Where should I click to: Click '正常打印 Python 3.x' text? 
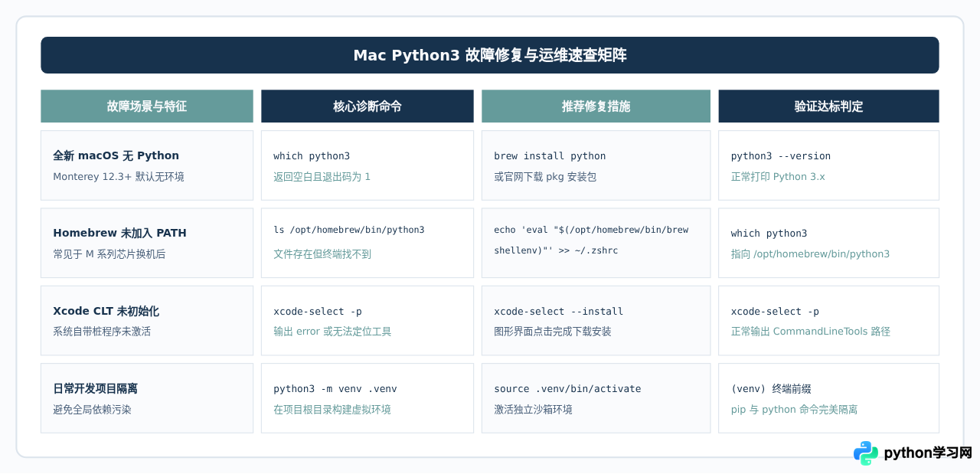click(778, 177)
